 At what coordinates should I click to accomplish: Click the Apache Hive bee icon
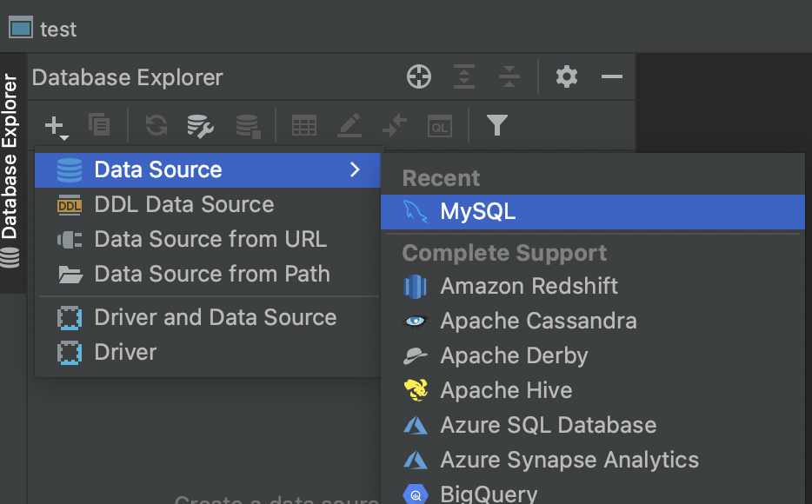coord(416,390)
